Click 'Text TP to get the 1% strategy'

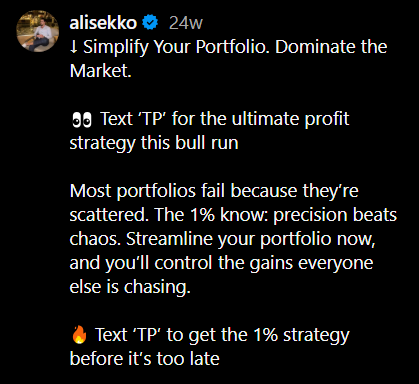pyautogui.click(x=222, y=335)
